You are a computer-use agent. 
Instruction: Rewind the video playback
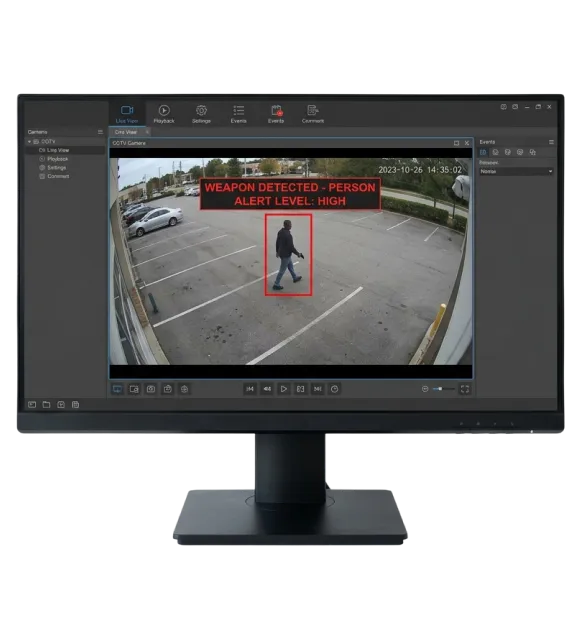(x=267, y=389)
